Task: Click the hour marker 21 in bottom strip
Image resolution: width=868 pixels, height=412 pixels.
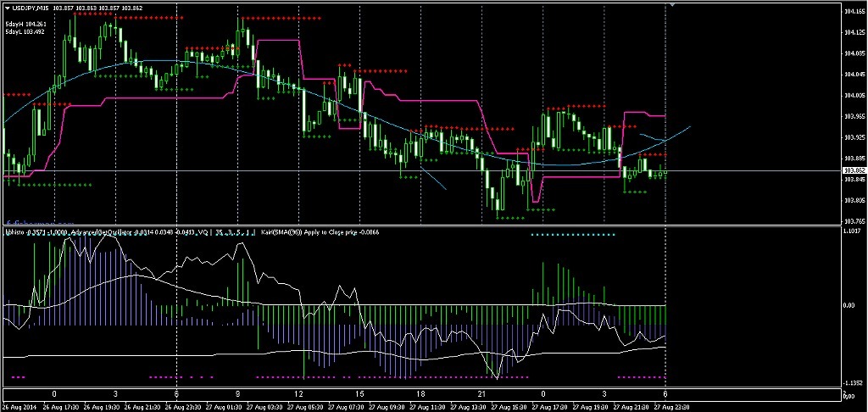Action: (482, 394)
